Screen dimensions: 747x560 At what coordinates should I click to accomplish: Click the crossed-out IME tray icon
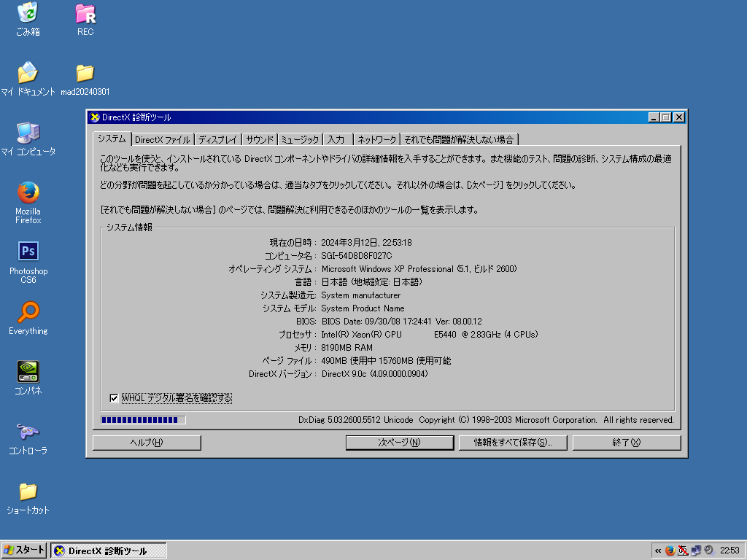point(683,551)
